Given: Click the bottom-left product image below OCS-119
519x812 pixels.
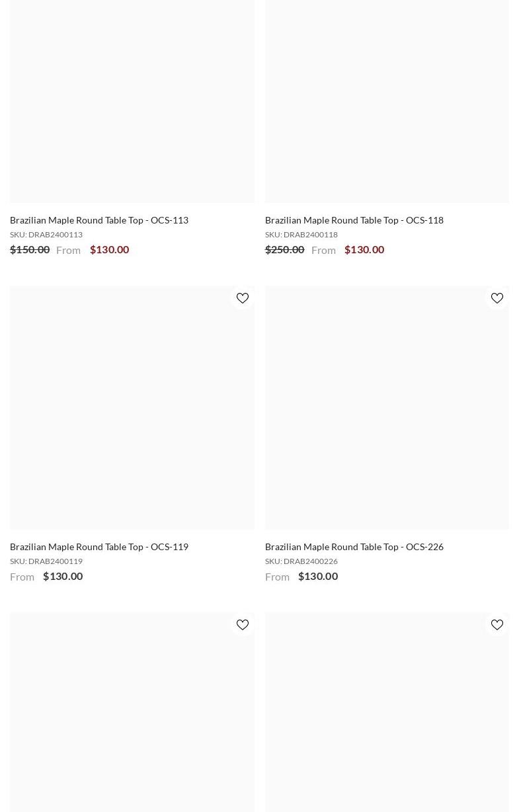Looking at the screenshot, I should 132,721.
